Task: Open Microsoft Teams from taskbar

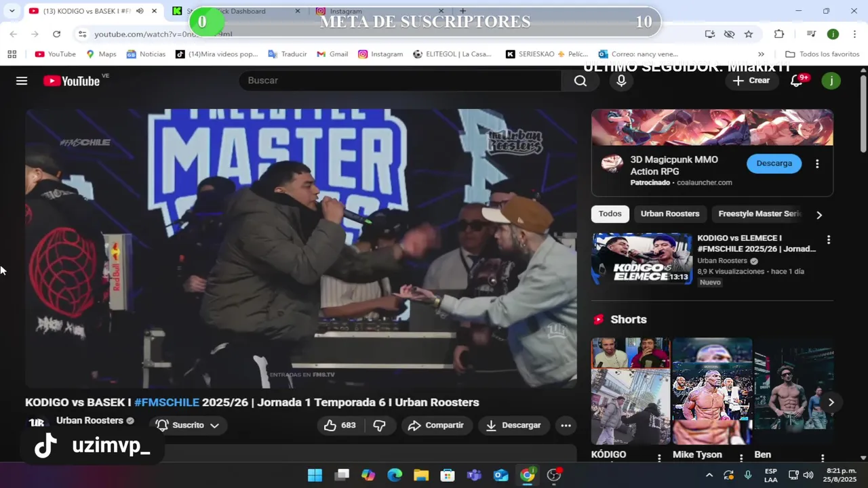Action: tap(474, 475)
